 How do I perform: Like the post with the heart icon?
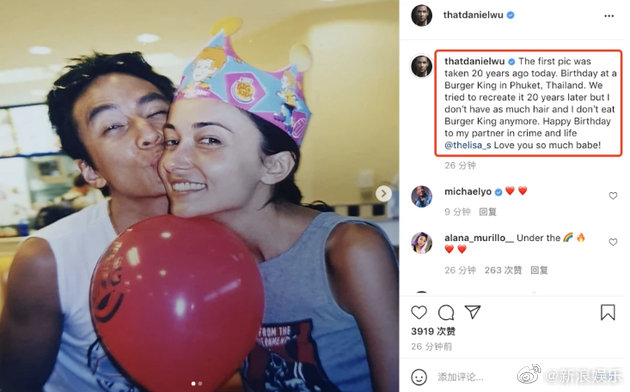click(419, 312)
